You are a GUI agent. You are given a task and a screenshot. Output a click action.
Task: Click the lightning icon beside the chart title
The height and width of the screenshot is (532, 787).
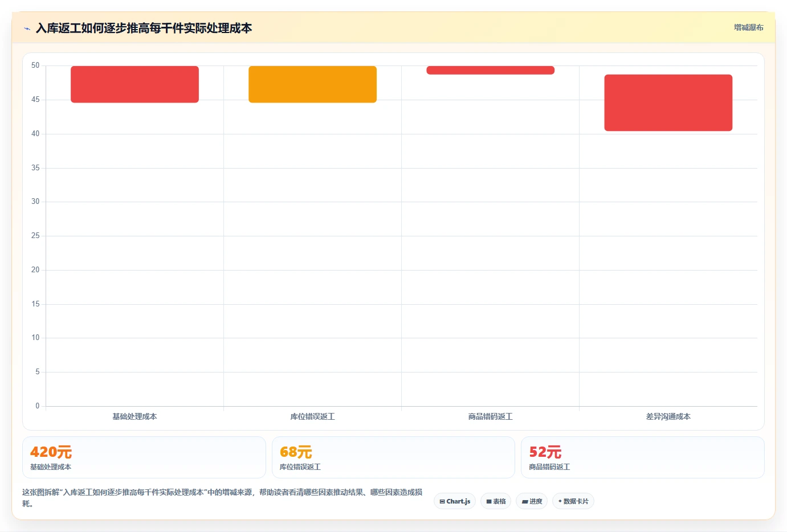27,28
